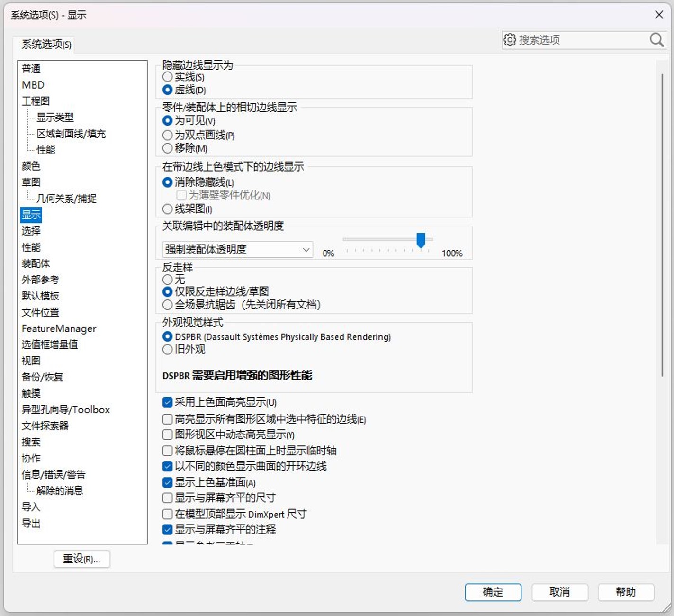674x616 pixels.
Task: Select the 实线 radio button
Action: [167, 77]
